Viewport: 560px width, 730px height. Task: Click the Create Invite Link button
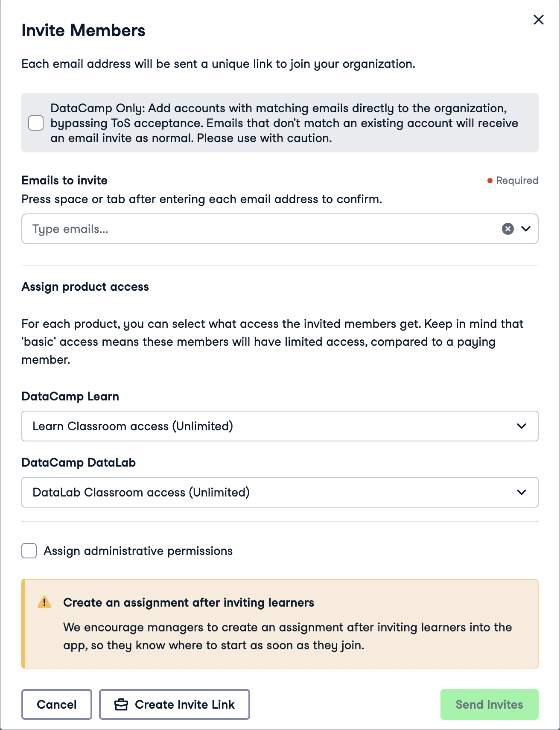coord(175,704)
